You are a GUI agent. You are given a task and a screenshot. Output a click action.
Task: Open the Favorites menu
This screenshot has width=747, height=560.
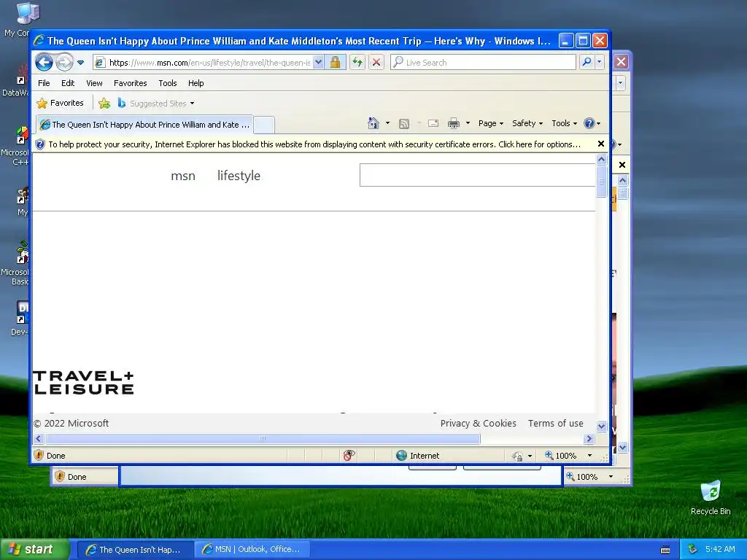(x=130, y=83)
